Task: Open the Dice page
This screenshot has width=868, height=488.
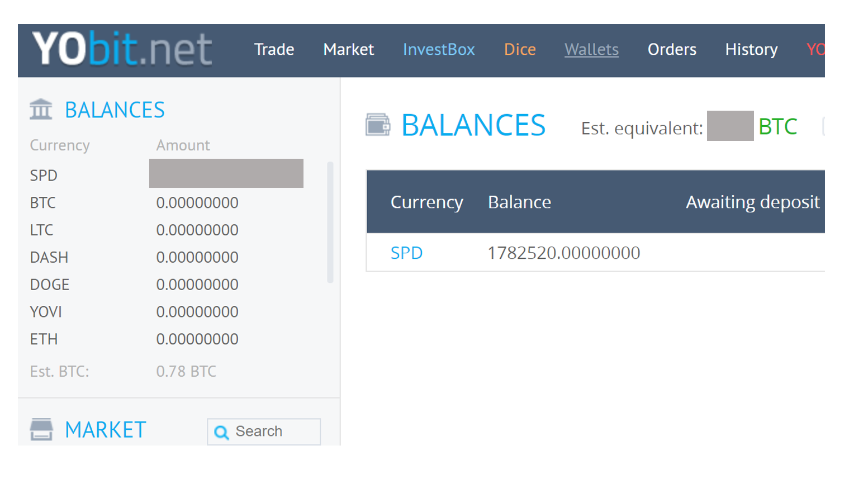Action: (x=520, y=50)
